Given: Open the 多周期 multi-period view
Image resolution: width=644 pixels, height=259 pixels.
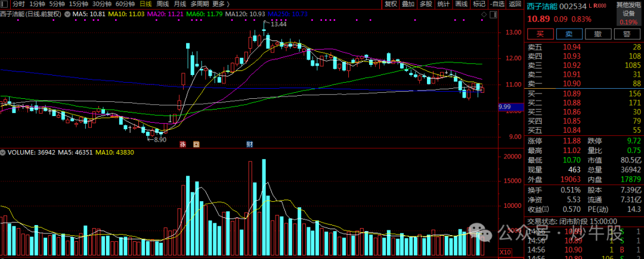Looking at the screenshot, I should point(200,4).
